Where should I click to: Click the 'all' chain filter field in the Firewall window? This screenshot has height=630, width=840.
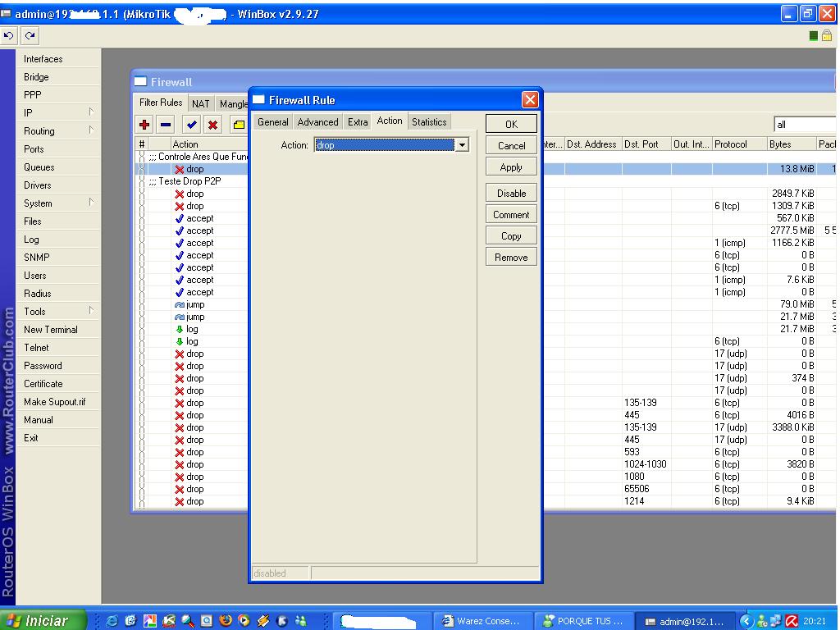804,125
